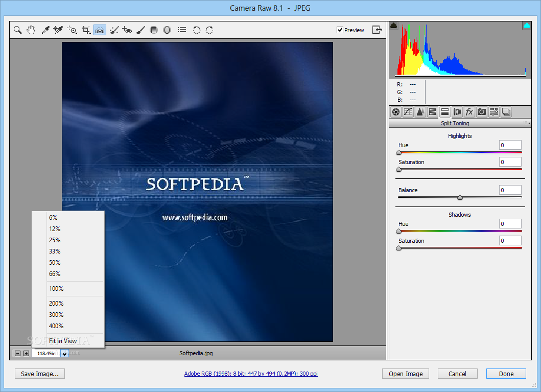This screenshot has height=392, width=541.
Task: Choose 200% from zoom menu
Action: pyautogui.click(x=68, y=304)
